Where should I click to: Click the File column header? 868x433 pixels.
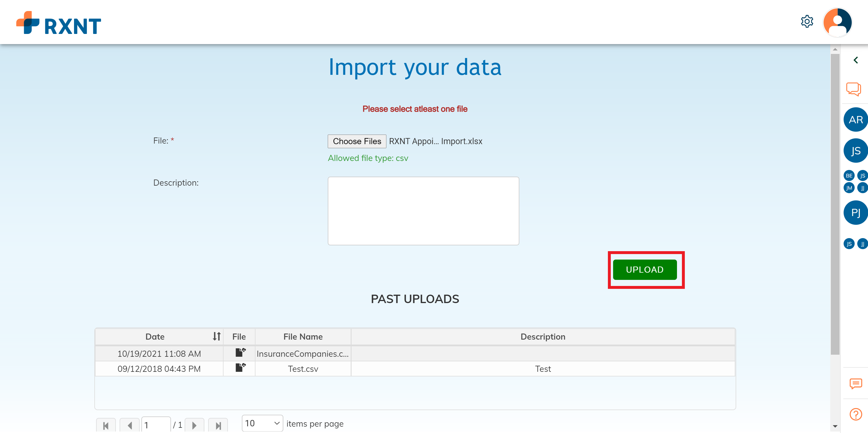click(x=239, y=336)
